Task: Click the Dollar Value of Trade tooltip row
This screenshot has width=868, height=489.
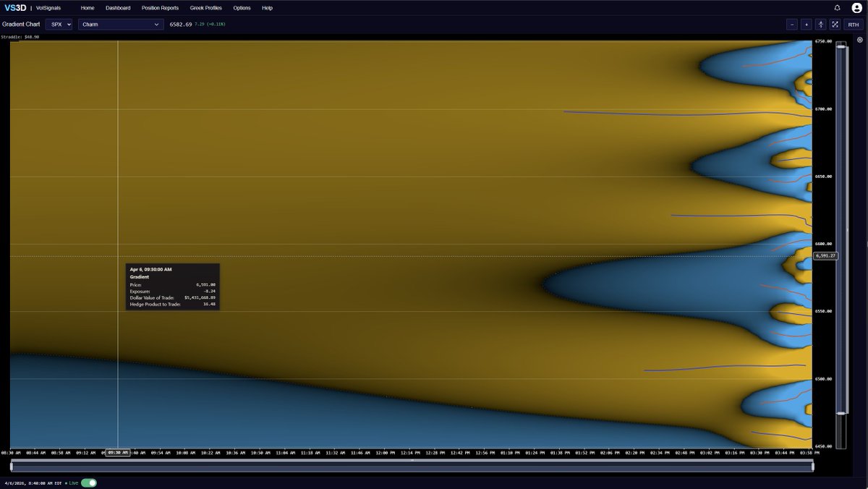Action: (172, 298)
